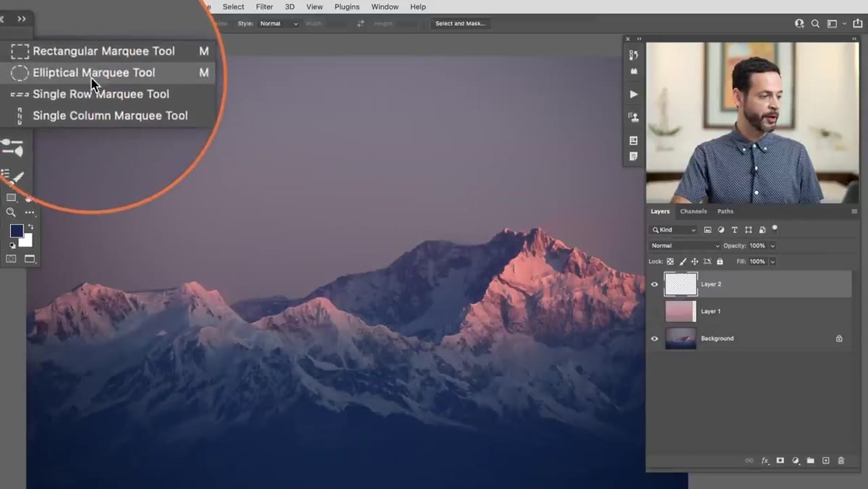Hide Layer 2 with eye icon
The height and width of the screenshot is (489, 868).
click(x=655, y=284)
